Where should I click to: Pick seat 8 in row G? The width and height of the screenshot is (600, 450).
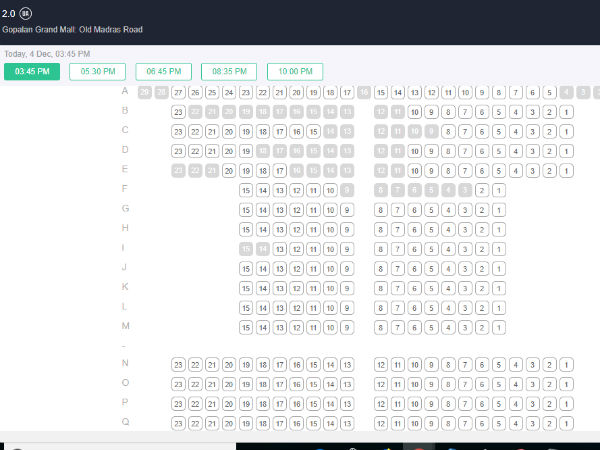381,209
